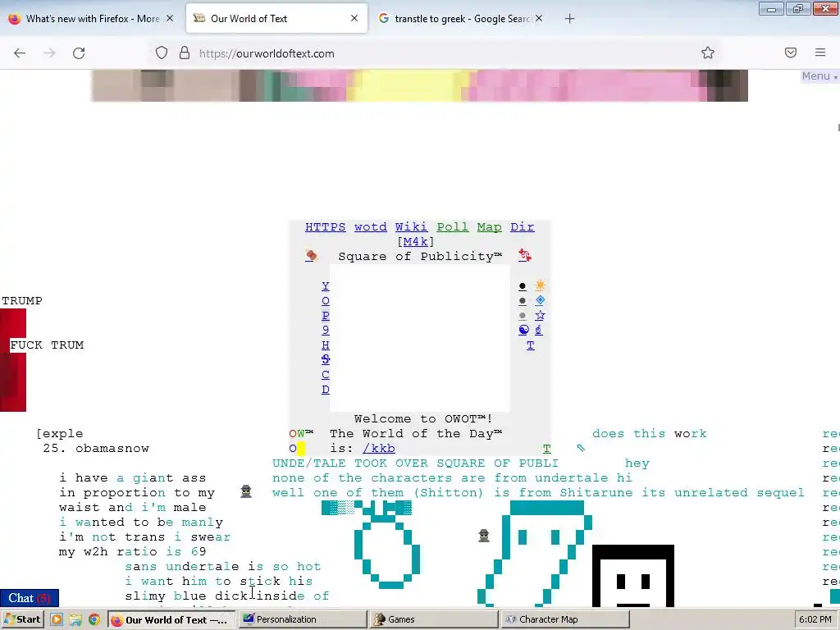Image resolution: width=840 pixels, height=630 pixels.
Task: Reload the current page
Action: 79,53
